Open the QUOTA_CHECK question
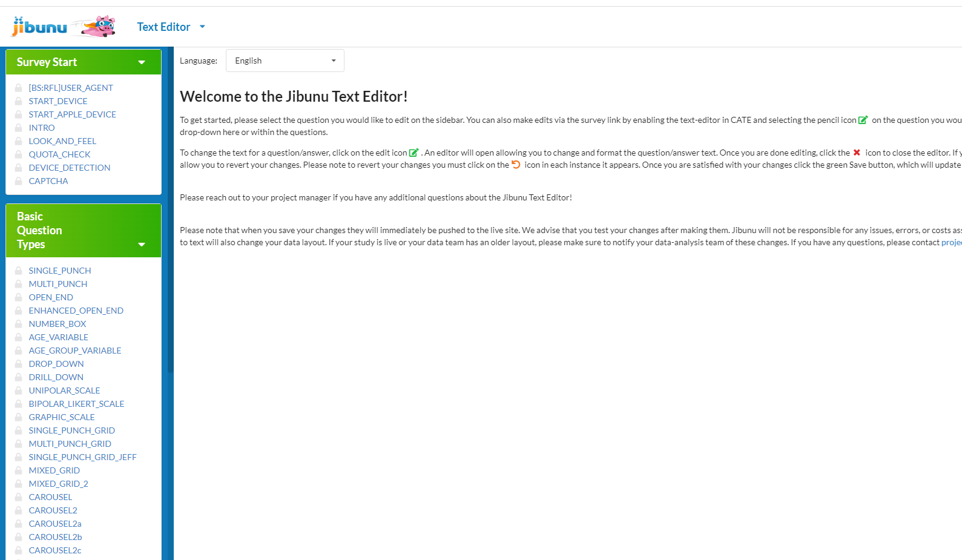The width and height of the screenshot is (962, 560). (59, 154)
